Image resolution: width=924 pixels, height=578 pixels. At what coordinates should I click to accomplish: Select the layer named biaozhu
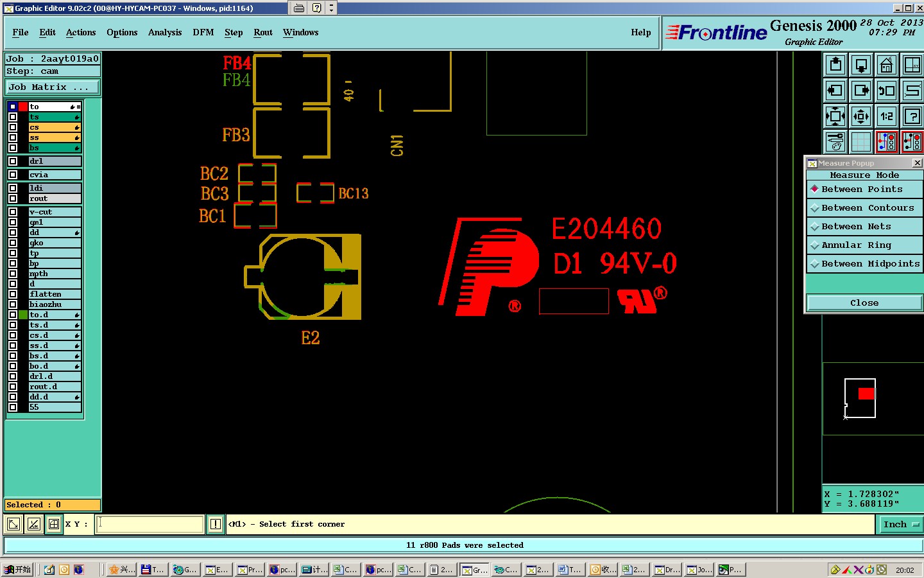pyautogui.click(x=55, y=304)
